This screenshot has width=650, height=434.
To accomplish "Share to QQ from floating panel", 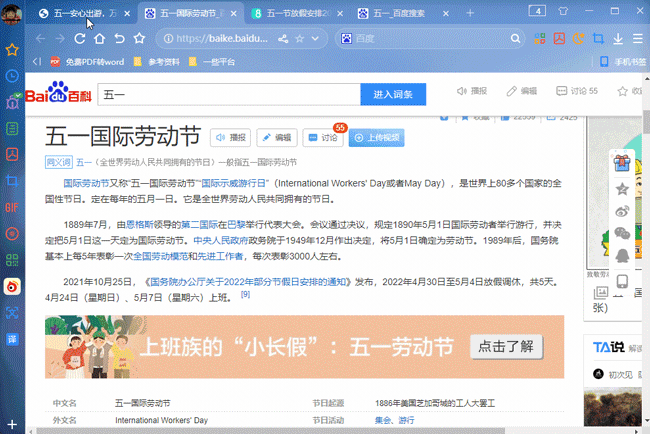I will pyautogui.click(x=622, y=256).
